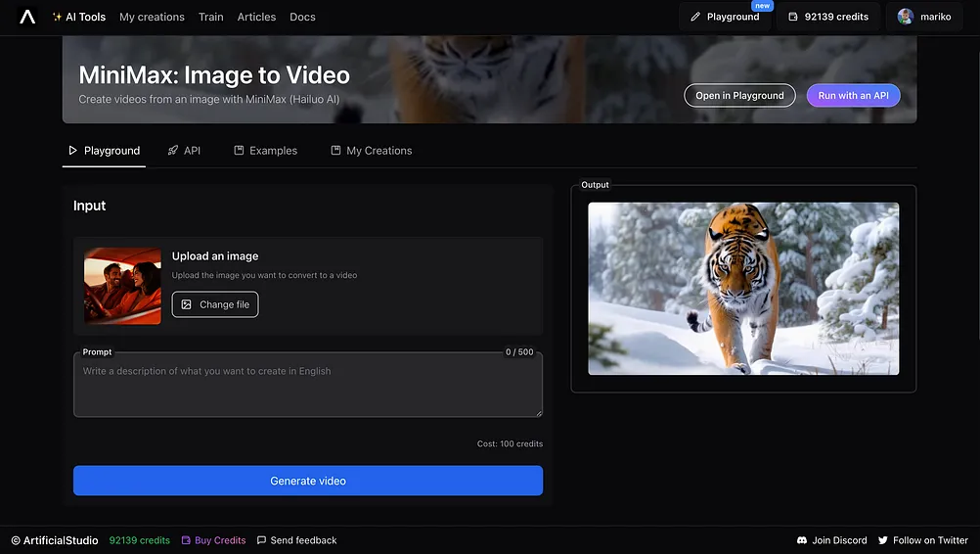Open the Train page
Viewport: 980px width, 554px height.
point(210,17)
